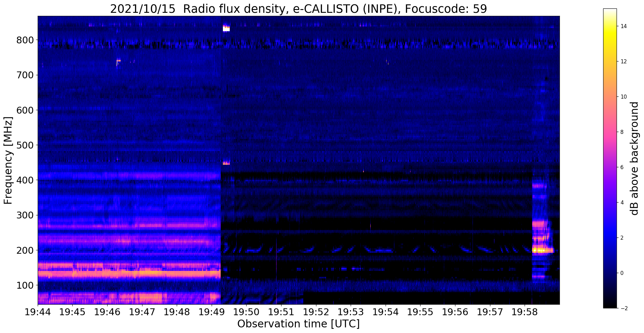Click the white saturated spot near 830 MHz

coord(226,29)
